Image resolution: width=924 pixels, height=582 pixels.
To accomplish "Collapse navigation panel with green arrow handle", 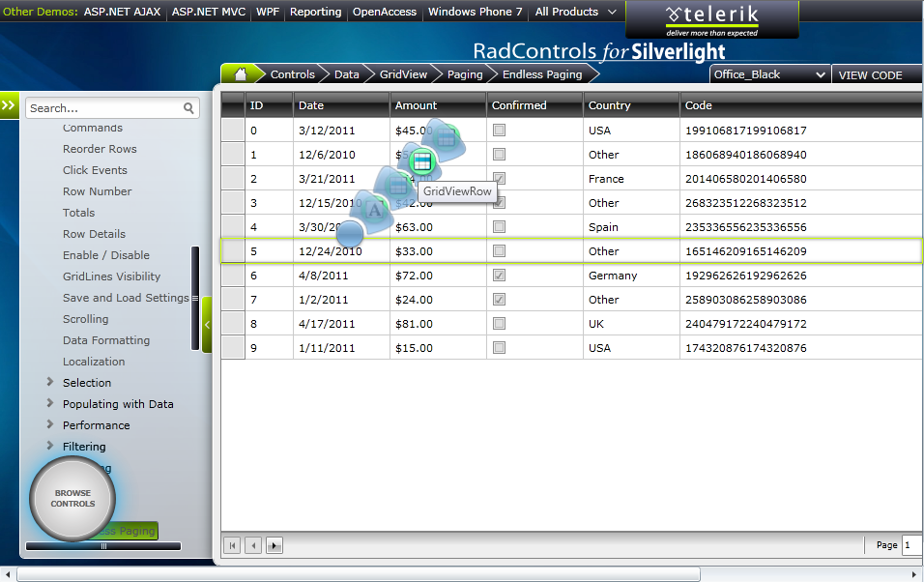I will [x=207, y=324].
